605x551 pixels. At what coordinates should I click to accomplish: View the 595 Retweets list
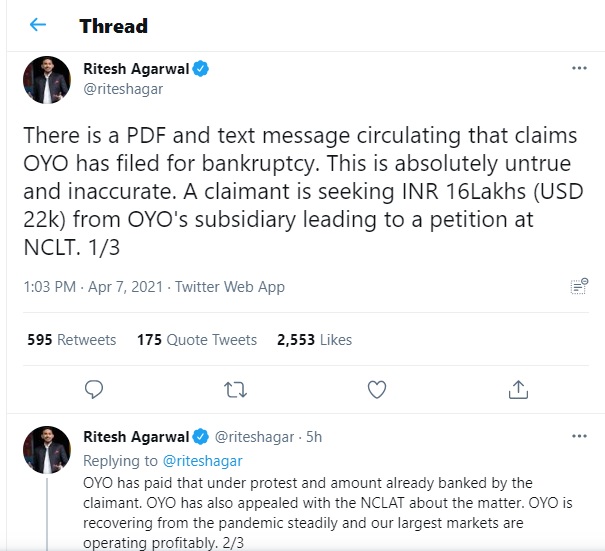tap(72, 340)
